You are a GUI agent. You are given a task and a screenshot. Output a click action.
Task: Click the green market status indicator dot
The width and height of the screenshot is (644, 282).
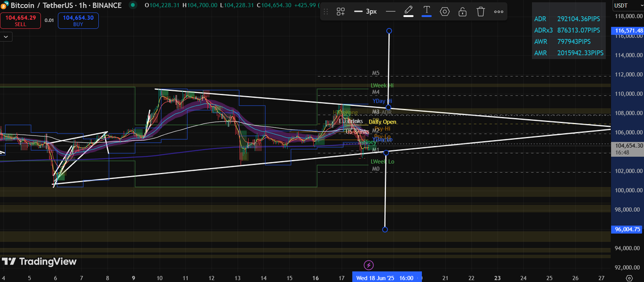132,5
